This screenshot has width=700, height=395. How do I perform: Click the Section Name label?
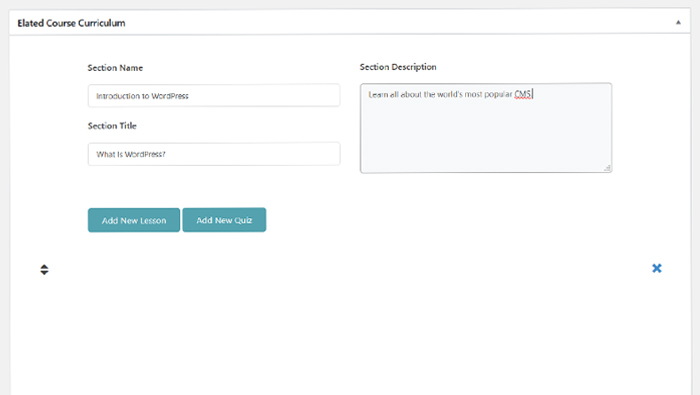point(115,68)
